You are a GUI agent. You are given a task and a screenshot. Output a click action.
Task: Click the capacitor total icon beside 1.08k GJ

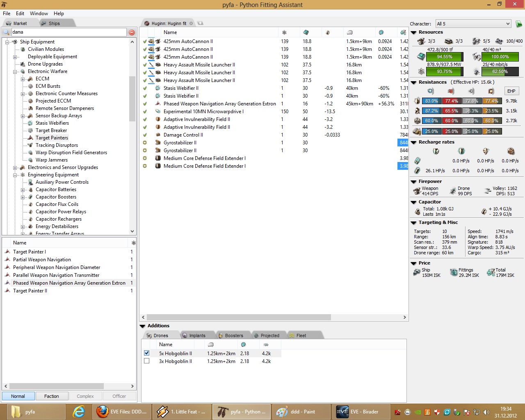[418, 212]
